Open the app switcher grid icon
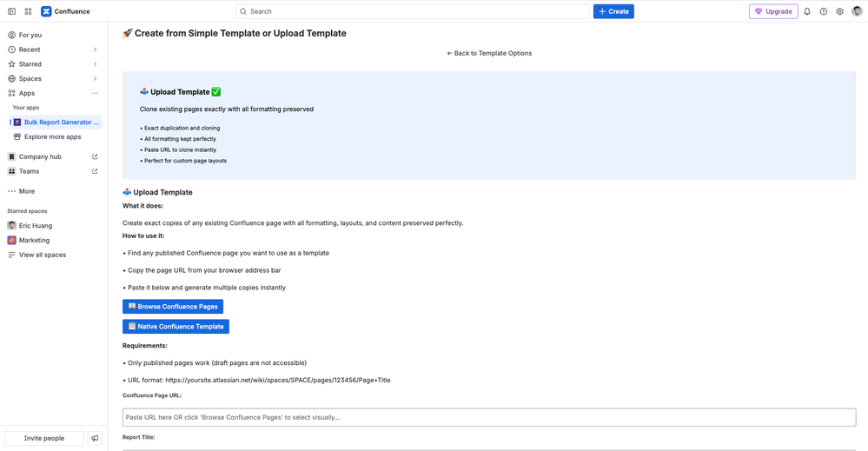 (x=28, y=11)
